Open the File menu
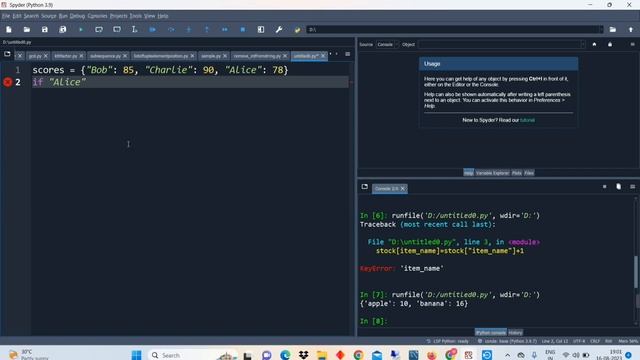The width and height of the screenshot is (640, 360). pyautogui.click(x=6, y=16)
